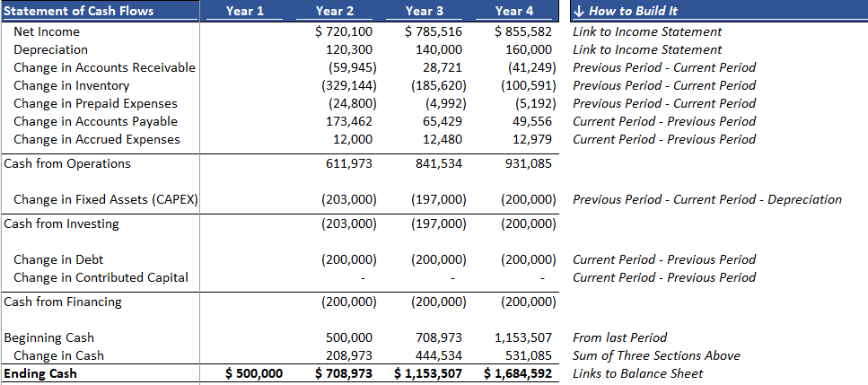
Task: Click Year 3 Accounts Payable change 65,429
Action: pos(443,121)
